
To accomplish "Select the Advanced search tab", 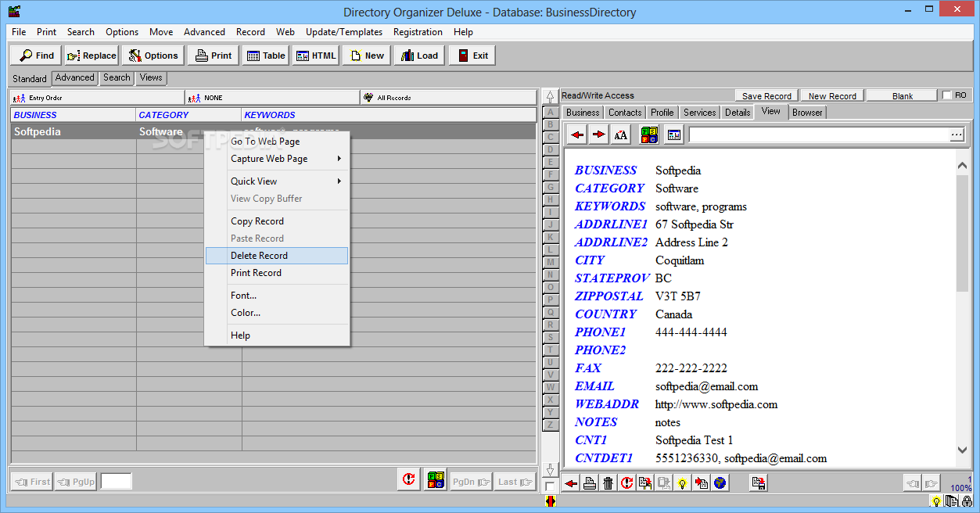I will tap(75, 77).
